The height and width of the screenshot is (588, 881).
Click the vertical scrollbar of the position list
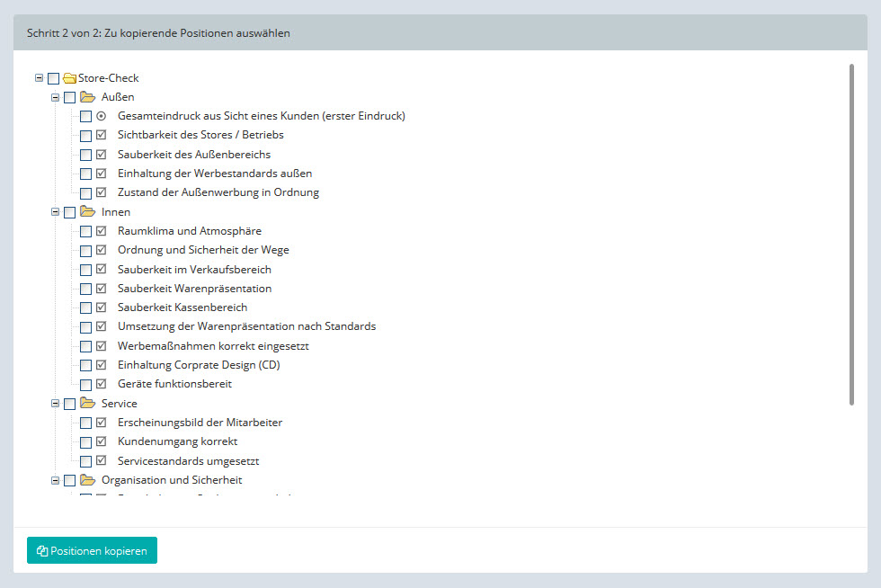[x=851, y=234]
